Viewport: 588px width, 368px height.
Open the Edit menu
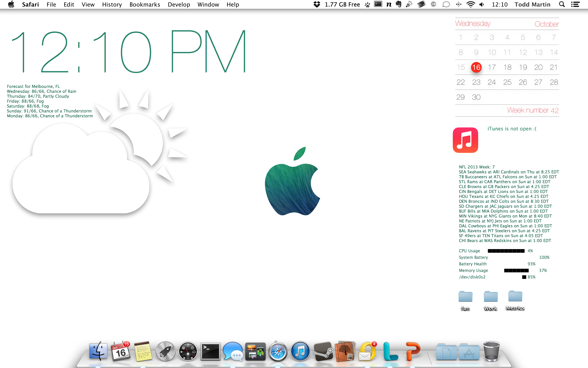(x=69, y=4)
